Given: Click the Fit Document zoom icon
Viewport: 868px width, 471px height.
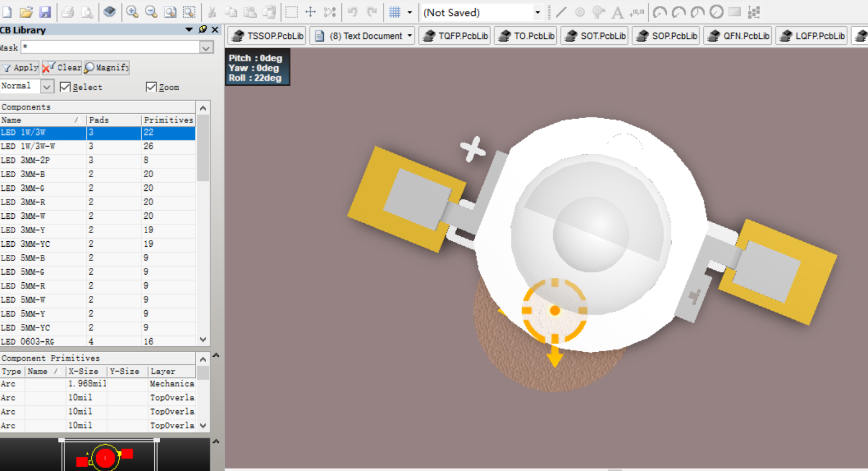Looking at the screenshot, I should pos(170,11).
